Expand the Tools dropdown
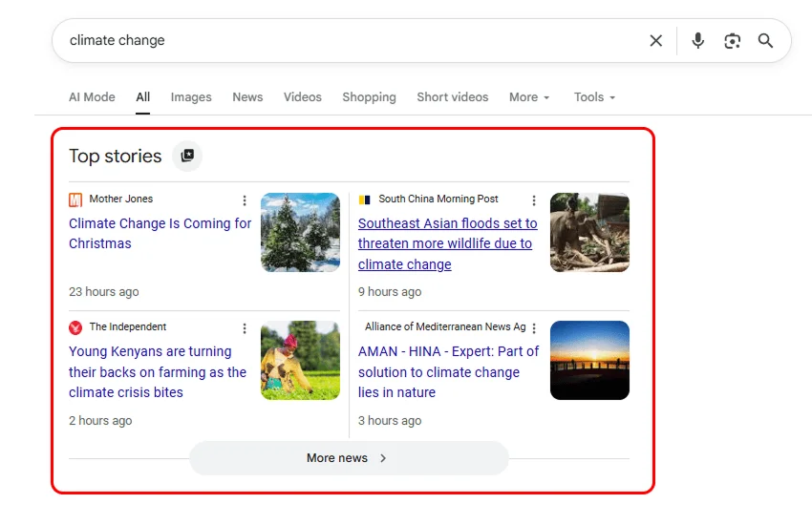 tap(594, 96)
